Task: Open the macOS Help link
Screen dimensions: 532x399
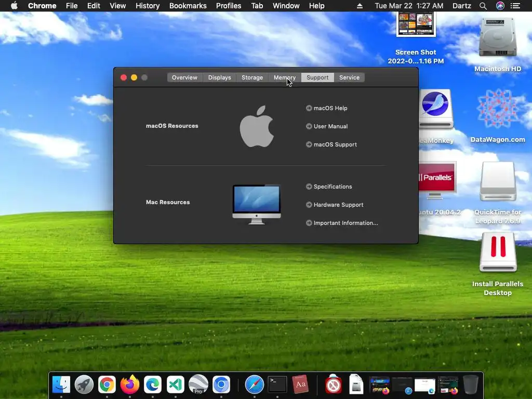Action: click(x=326, y=108)
